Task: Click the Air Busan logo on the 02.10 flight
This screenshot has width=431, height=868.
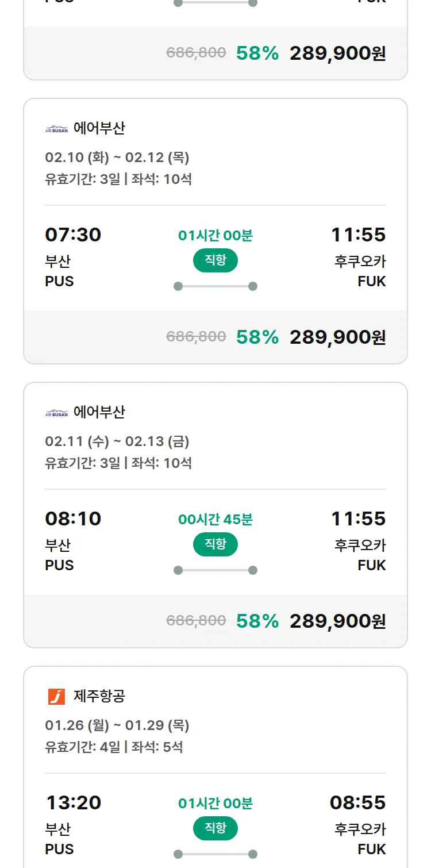Action: [x=56, y=129]
